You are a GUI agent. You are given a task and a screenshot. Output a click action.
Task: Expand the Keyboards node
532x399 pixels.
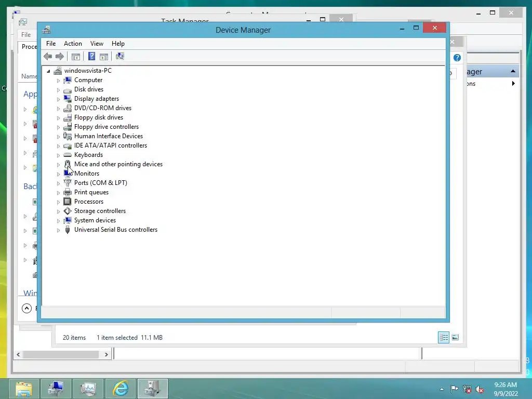(58, 155)
